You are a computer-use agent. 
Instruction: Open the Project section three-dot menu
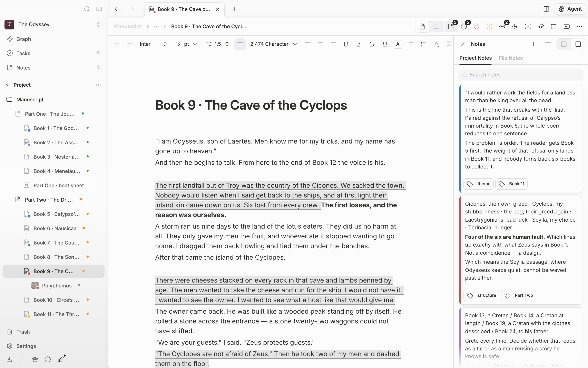(x=98, y=85)
